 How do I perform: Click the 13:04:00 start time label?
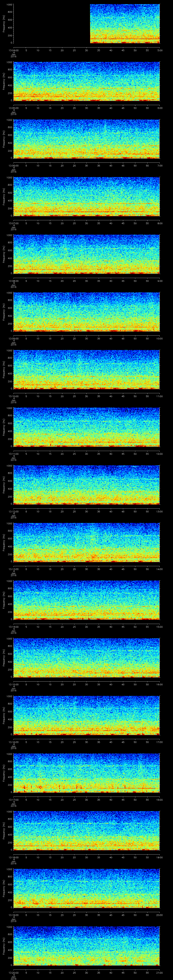coord(14,50)
